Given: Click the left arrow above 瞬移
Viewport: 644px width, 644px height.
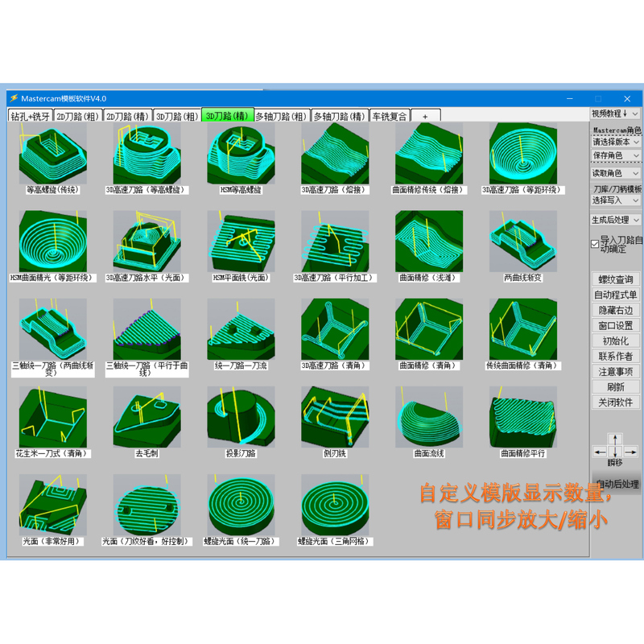Looking at the screenshot, I should 600,452.
